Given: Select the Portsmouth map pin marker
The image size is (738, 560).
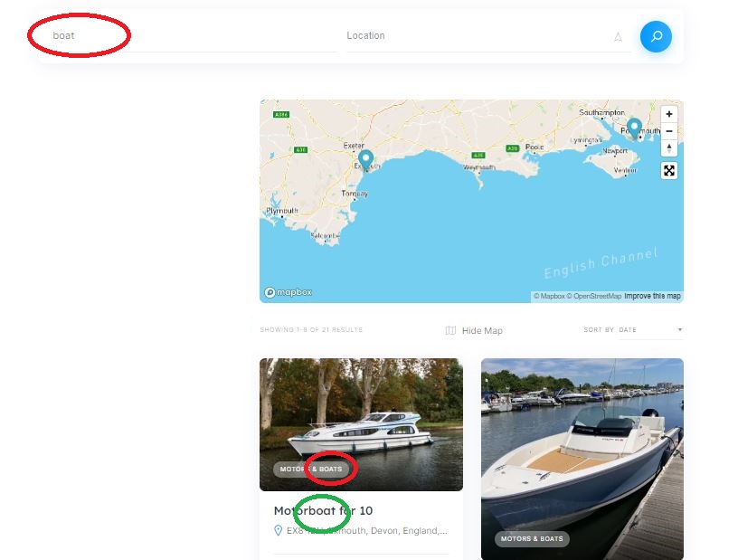Looking at the screenshot, I should 634,128.
